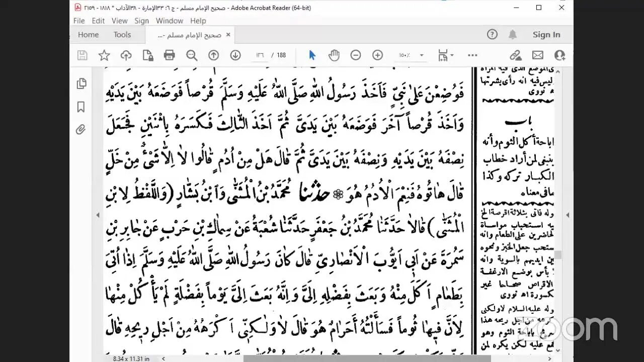Open the page thumbnails panel
This screenshot has width=644, height=362.
(x=81, y=84)
